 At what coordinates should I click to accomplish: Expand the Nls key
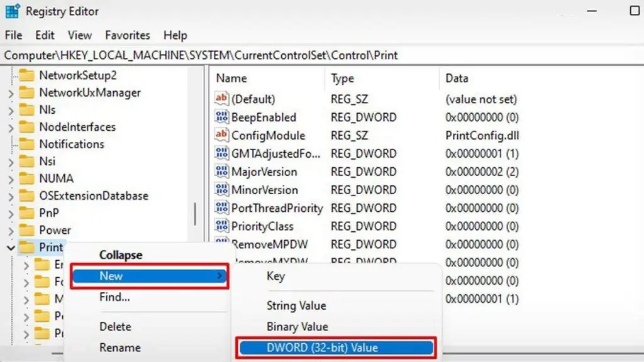[11, 111]
